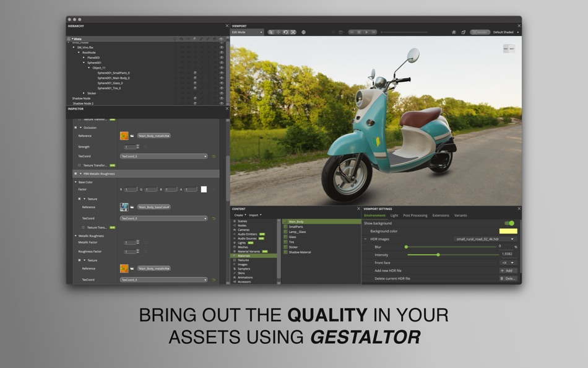Click the globe icon in viewport toolbar
This screenshot has width=588, height=368.
303,32
